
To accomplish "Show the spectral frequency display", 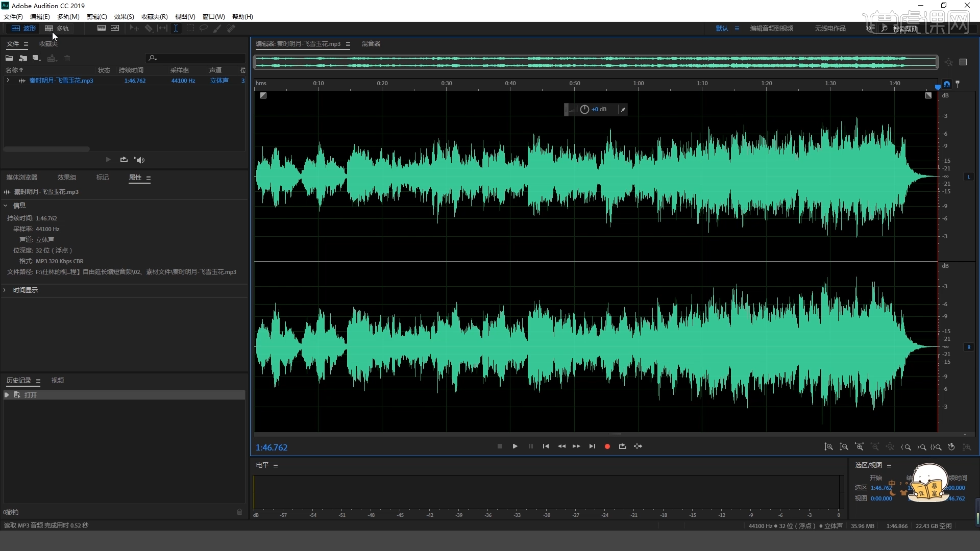I will coord(102,29).
